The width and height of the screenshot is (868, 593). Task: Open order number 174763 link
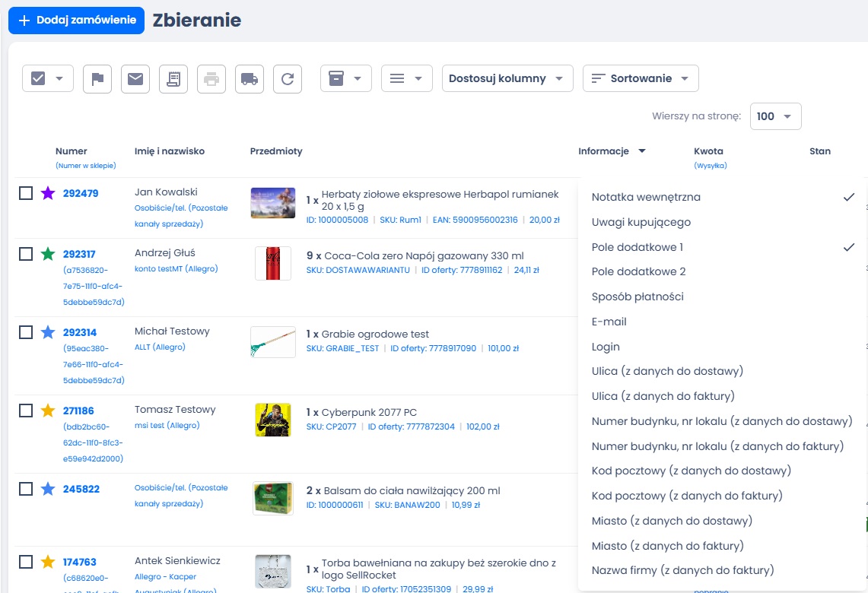(x=79, y=562)
